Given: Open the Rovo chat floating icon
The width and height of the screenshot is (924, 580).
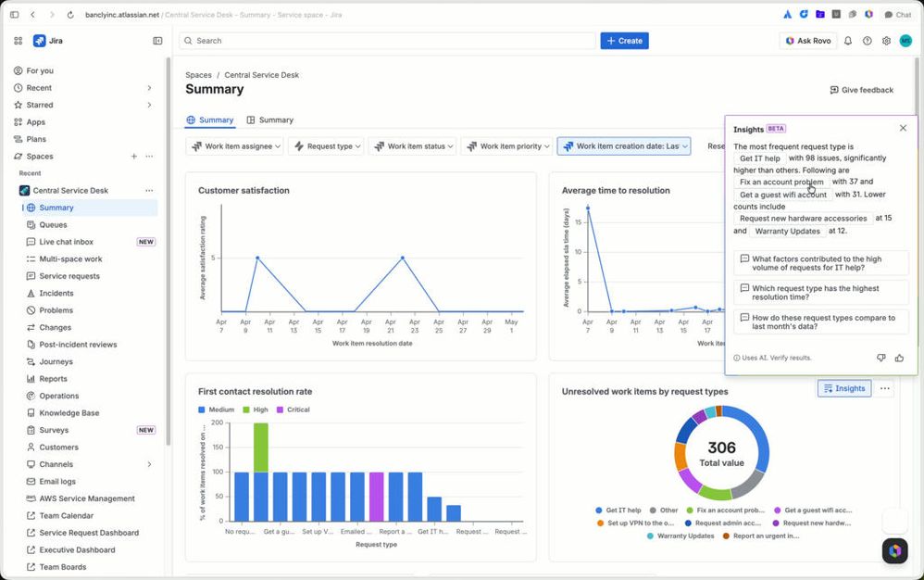Looking at the screenshot, I should tap(894, 550).
